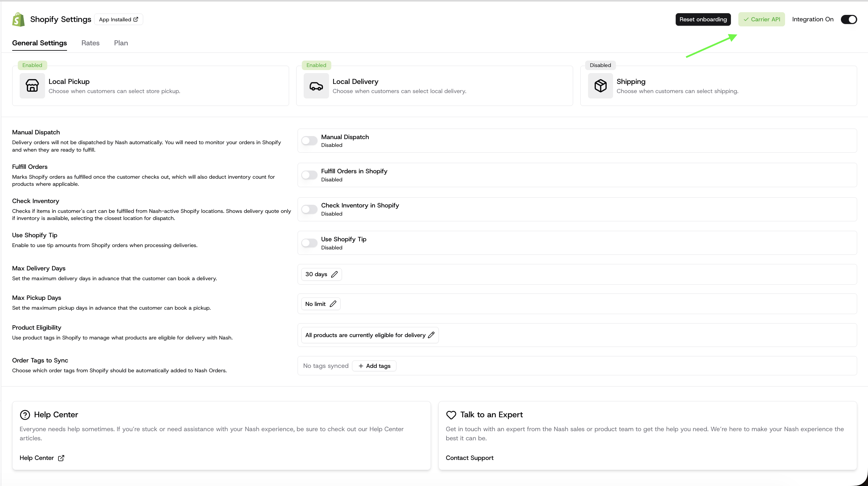
Task: Click the Shipping box icon
Action: 600,86
